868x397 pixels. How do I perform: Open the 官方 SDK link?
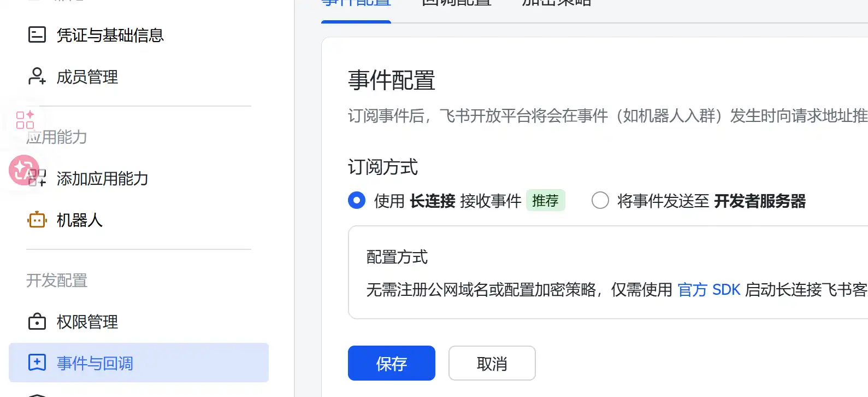tap(708, 289)
